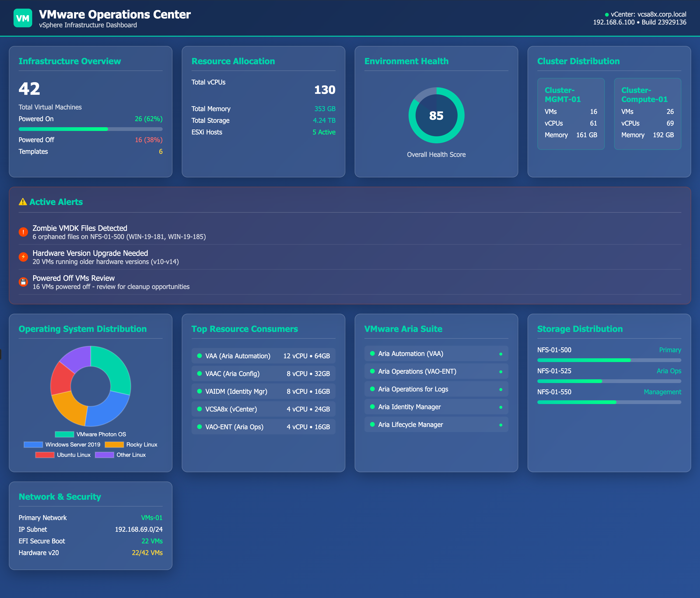Click the green dot beside VAA (Aria Automation) consumer
This screenshot has height=598, width=700.
[199, 356]
